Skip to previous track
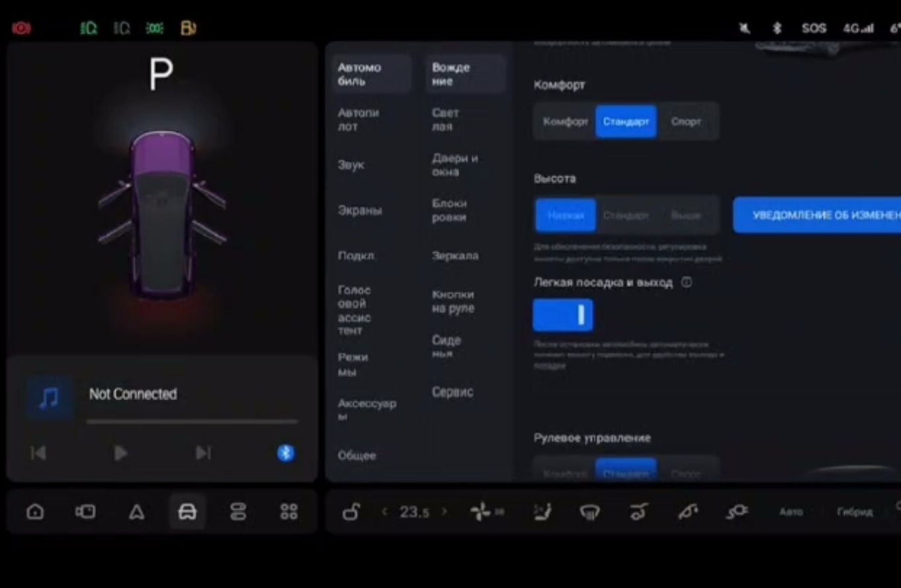901x588 pixels. pos(38,453)
